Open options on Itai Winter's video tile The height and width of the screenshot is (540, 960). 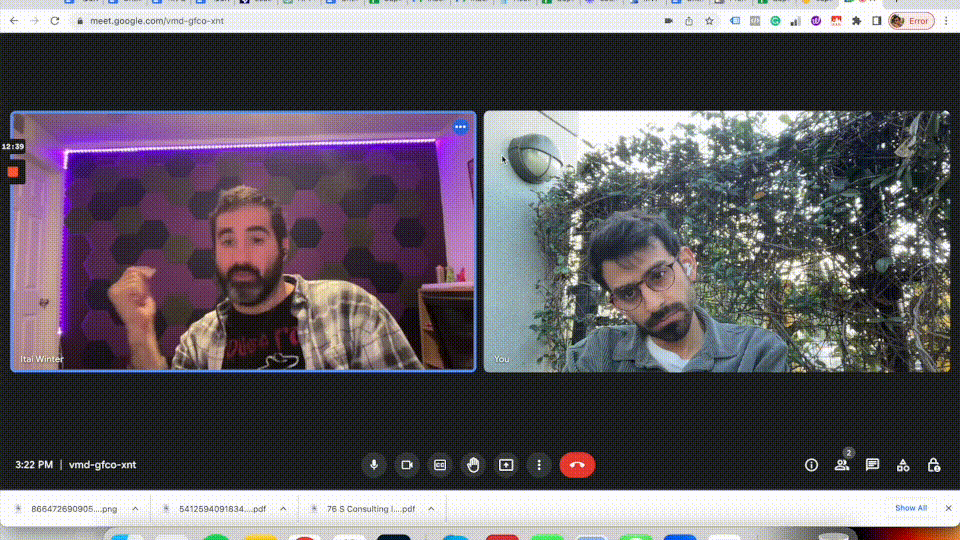pos(460,127)
